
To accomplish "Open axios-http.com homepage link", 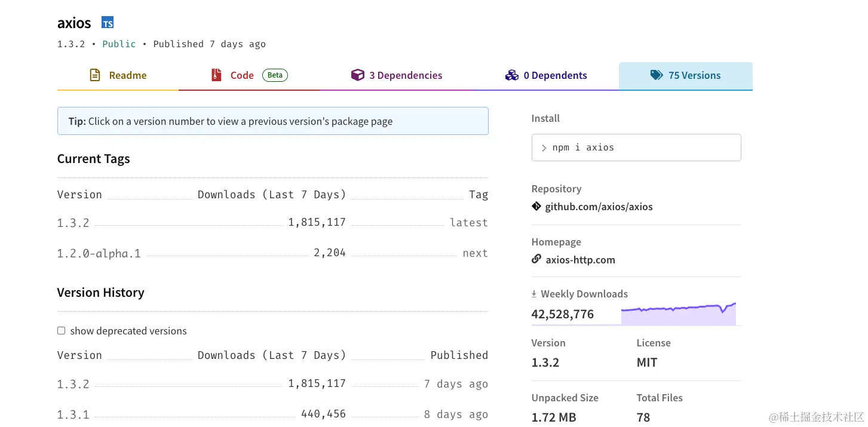I will pos(580,260).
